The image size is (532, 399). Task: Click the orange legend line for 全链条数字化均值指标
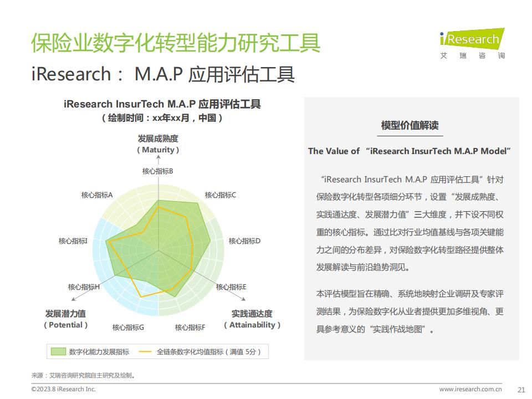[x=145, y=351]
